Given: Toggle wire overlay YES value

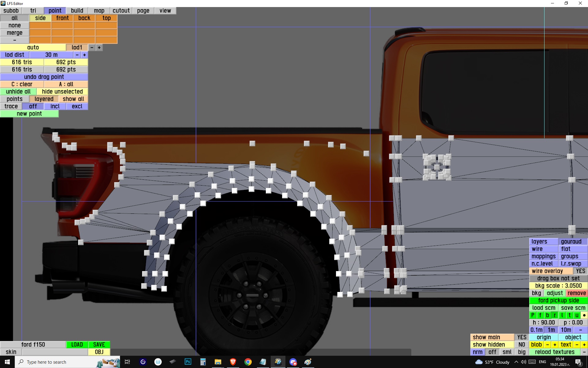Looking at the screenshot, I should tap(580, 271).
